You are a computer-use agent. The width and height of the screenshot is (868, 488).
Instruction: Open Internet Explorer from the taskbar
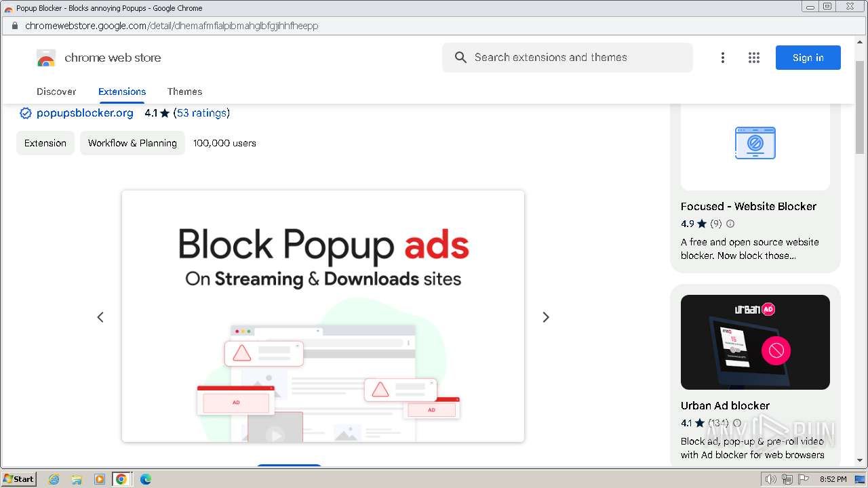54,479
